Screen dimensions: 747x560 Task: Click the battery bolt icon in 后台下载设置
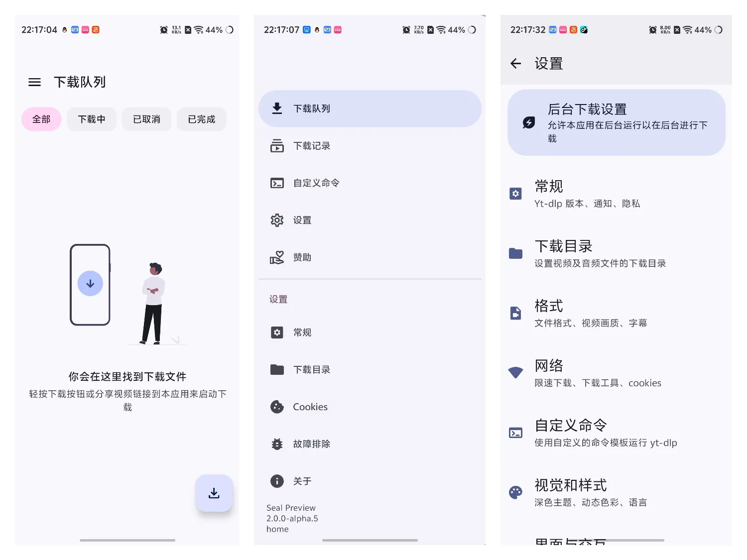point(529,122)
